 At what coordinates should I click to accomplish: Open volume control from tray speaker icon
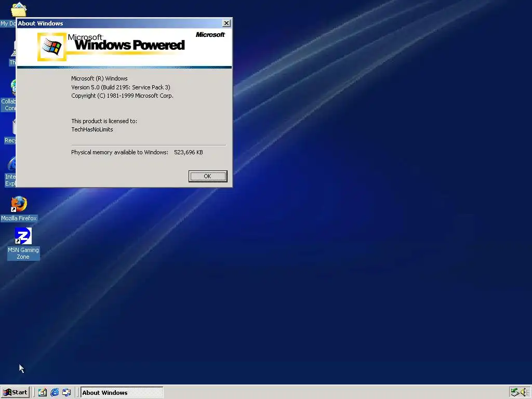(x=524, y=392)
